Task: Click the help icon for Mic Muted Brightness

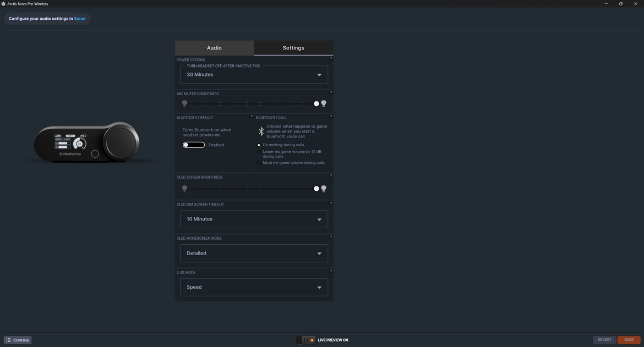Action: (x=331, y=92)
